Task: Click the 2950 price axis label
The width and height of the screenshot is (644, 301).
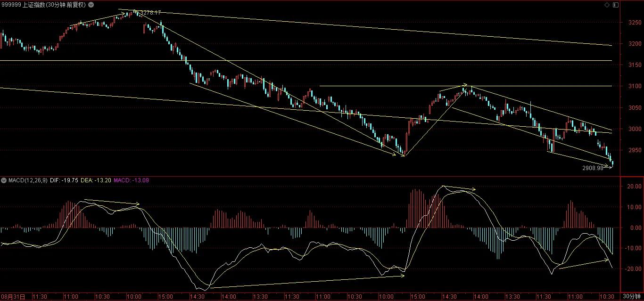Action: pos(635,150)
